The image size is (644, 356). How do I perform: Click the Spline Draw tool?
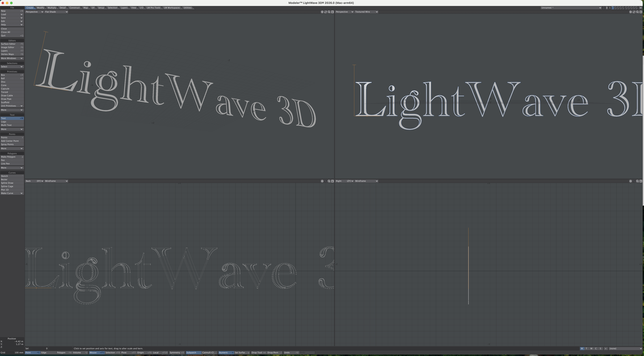12,183
